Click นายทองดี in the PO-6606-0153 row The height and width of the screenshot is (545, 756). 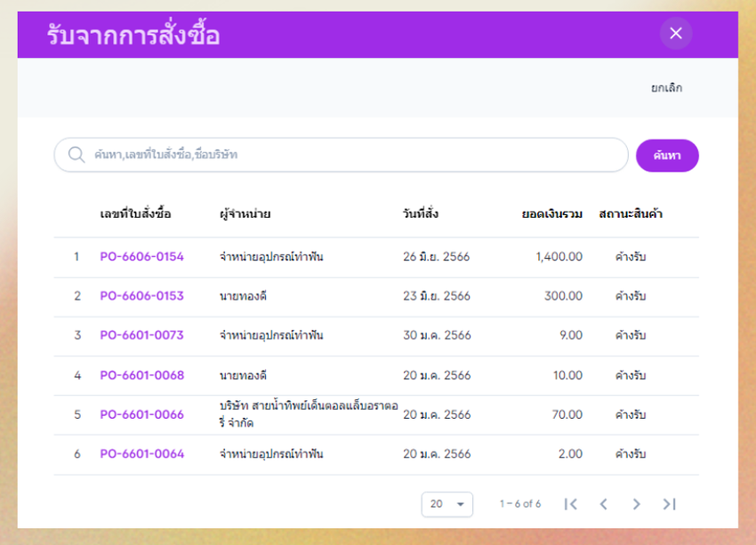point(243,296)
